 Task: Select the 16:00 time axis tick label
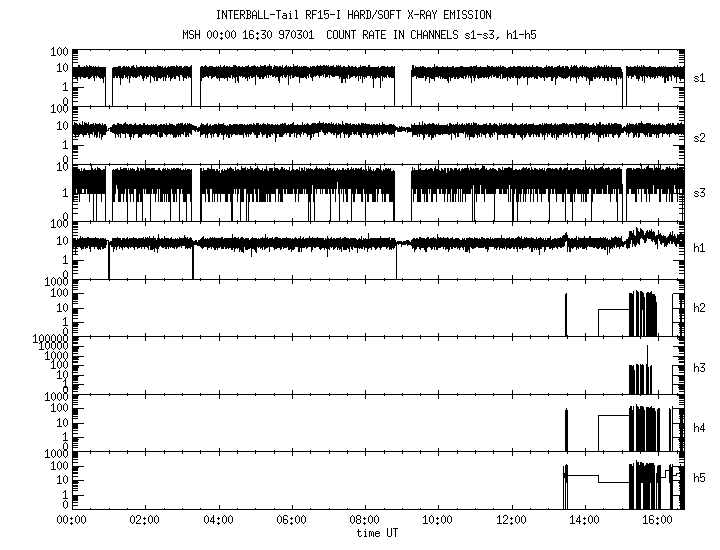tap(658, 520)
